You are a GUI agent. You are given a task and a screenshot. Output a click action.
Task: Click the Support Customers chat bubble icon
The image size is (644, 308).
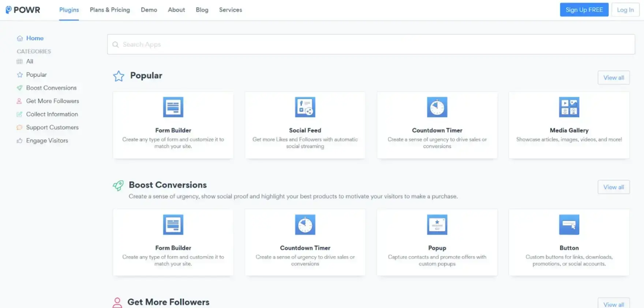[x=20, y=127]
